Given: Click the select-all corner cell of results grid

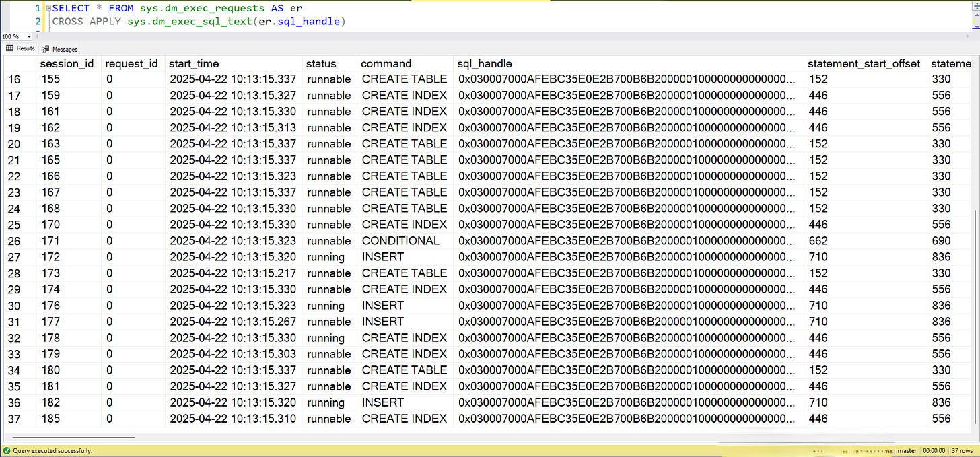Looking at the screenshot, I should 20,63.
